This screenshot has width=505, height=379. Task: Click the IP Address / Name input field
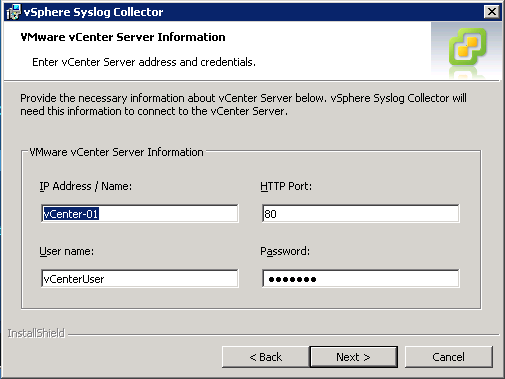[x=140, y=214]
